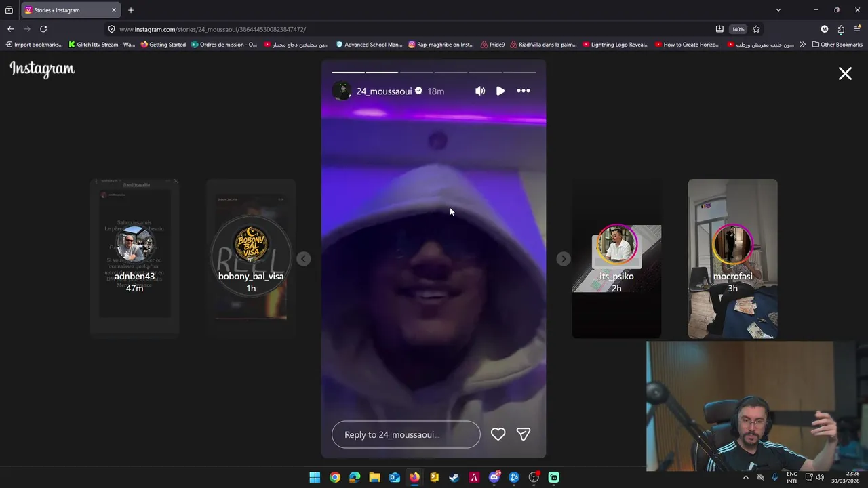The image size is (868, 488).
Task: Go to next story arrow
Action: [x=564, y=259]
